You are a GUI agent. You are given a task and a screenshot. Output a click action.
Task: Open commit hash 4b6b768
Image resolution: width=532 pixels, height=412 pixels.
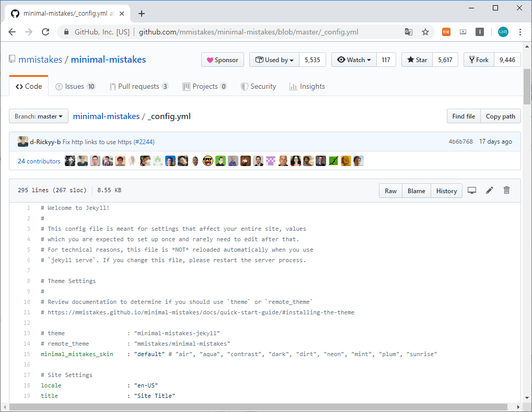click(x=460, y=142)
